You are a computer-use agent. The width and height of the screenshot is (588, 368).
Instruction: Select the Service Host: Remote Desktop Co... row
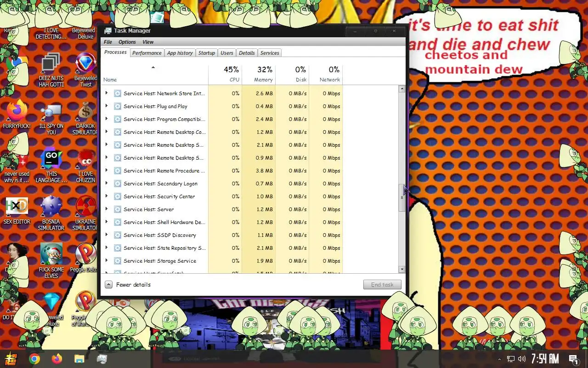222,132
